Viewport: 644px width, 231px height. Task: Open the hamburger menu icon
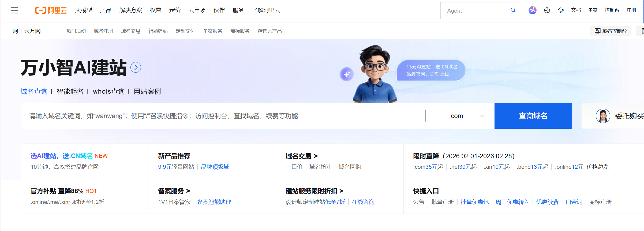[x=14, y=10]
